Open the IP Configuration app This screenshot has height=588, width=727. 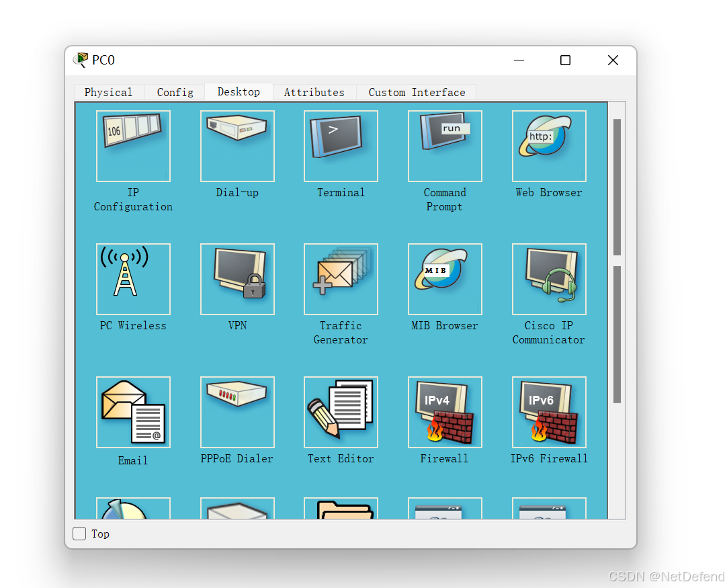click(133, 146)
